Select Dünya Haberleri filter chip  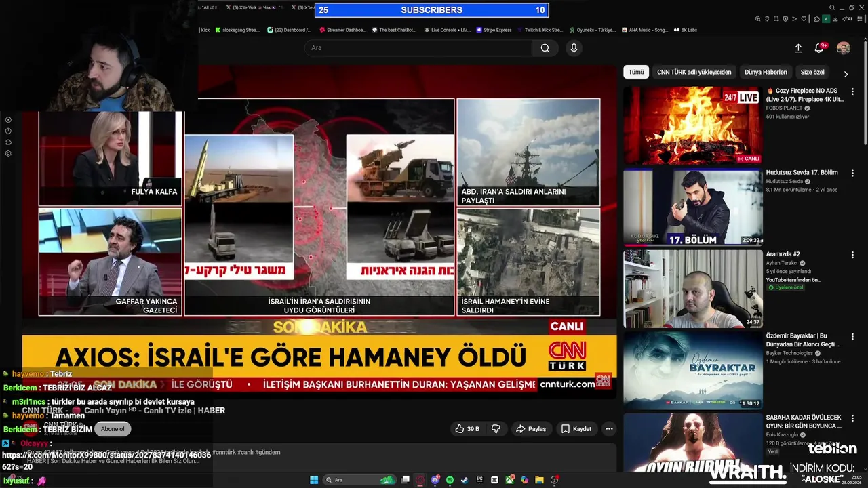click(766, 72)
